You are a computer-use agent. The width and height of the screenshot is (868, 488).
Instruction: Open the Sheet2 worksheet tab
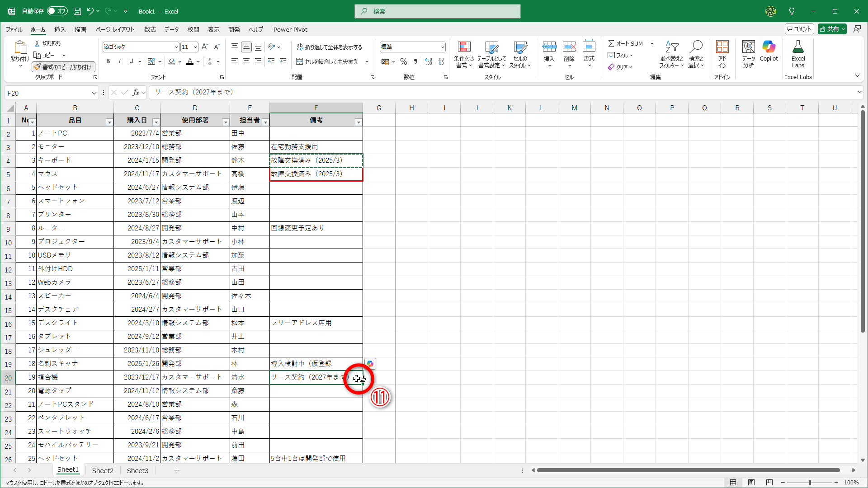103,470
